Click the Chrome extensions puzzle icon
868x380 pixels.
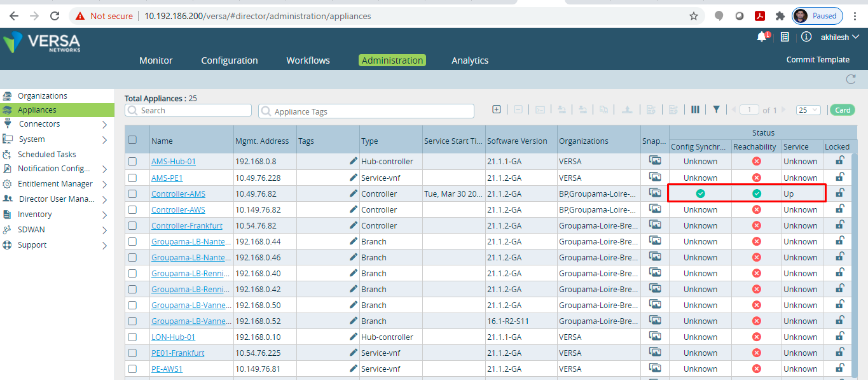click(779, 16)
